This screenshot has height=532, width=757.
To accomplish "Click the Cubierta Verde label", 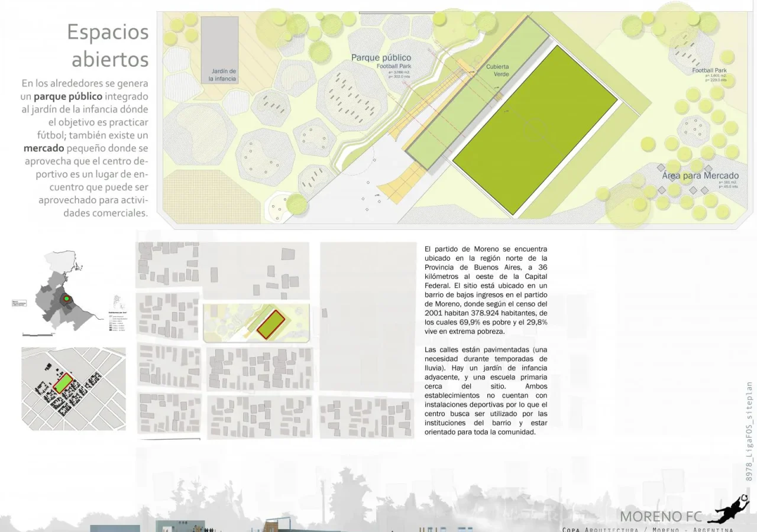I will (x=497, y=70).
